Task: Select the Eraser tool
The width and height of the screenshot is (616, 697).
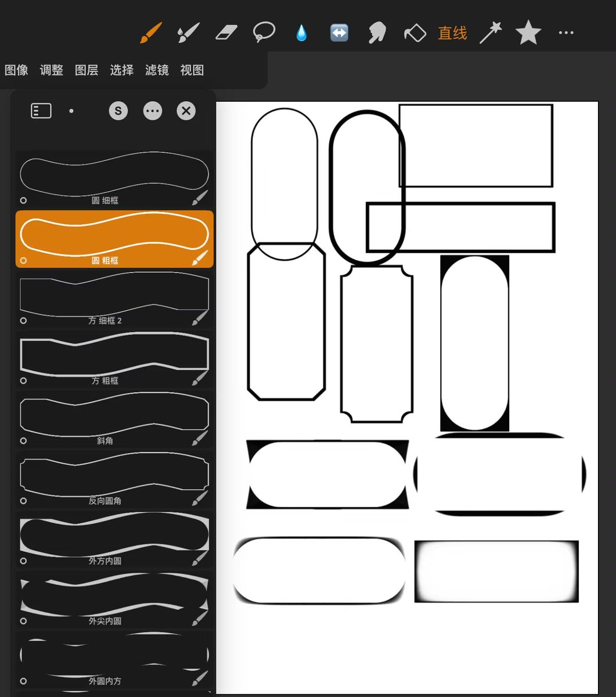Action: [x=226, y=33]
